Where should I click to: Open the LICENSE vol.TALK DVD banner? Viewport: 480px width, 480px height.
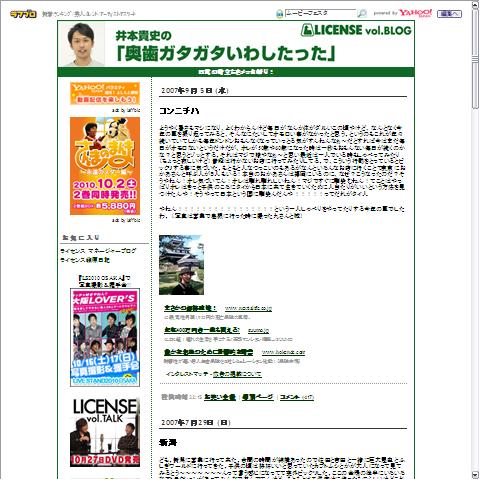[105, 432]
